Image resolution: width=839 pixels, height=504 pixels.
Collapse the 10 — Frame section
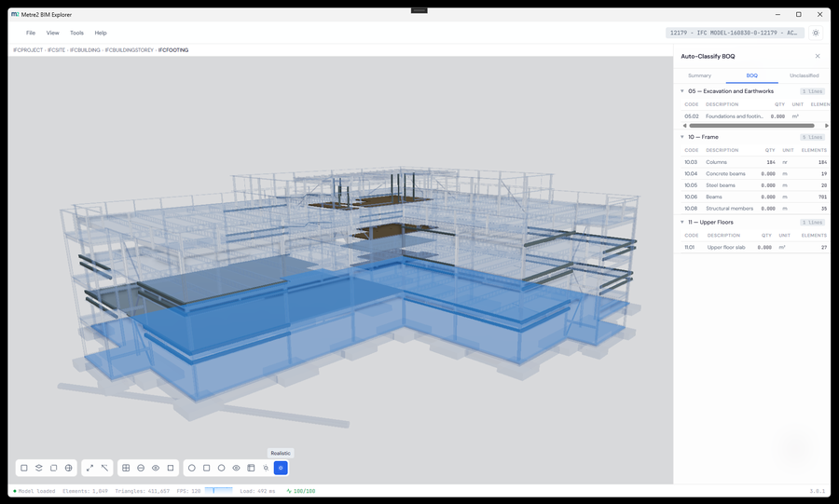point(682,137)
